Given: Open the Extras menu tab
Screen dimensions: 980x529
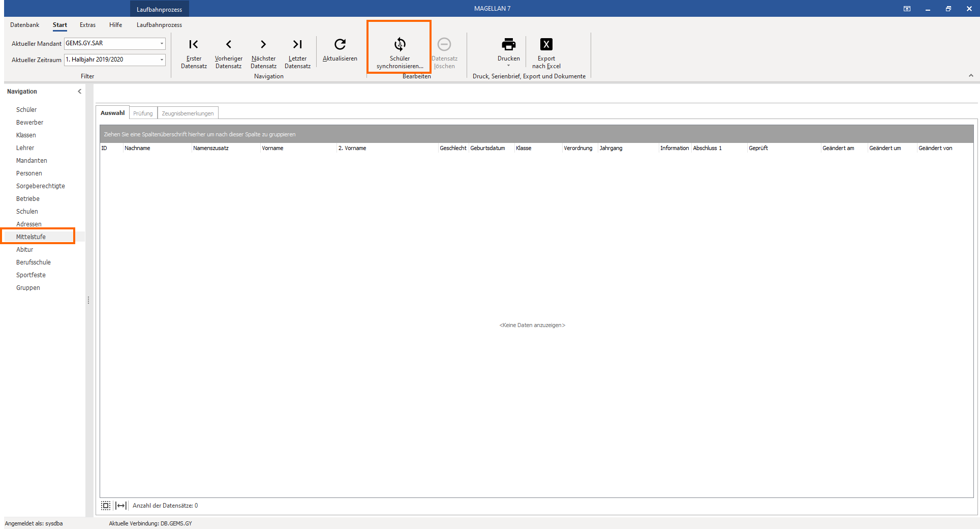Looking at the screenshot, I should point(87,25).
